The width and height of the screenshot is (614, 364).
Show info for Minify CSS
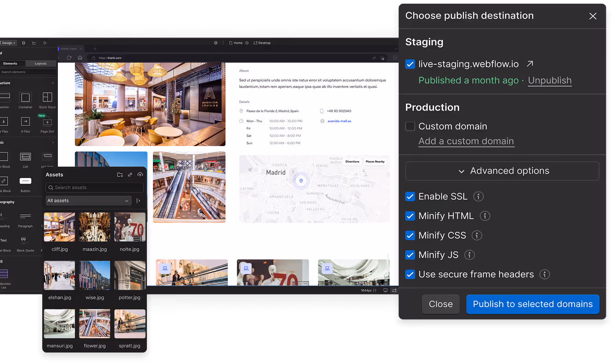(477, 235)
